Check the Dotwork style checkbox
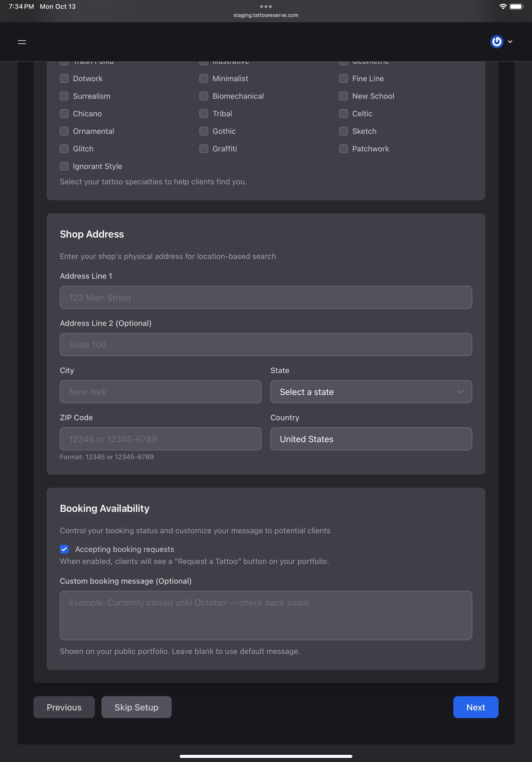This screenshot has height=762, width=532. [64, 79]
